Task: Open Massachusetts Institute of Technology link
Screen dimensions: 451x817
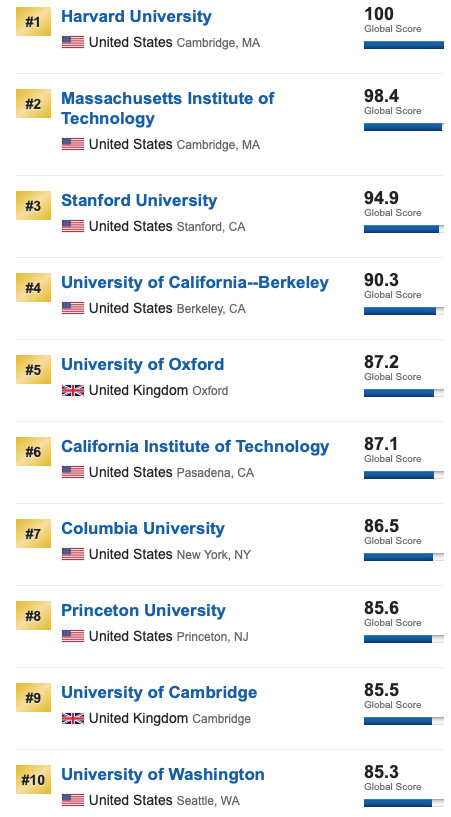Action: pyautogui.click(x=168, y=108)
